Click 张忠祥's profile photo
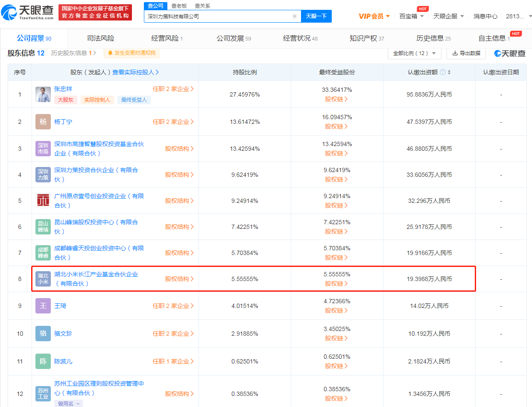This screenshot has width=532, height=407. pos(43,94)
